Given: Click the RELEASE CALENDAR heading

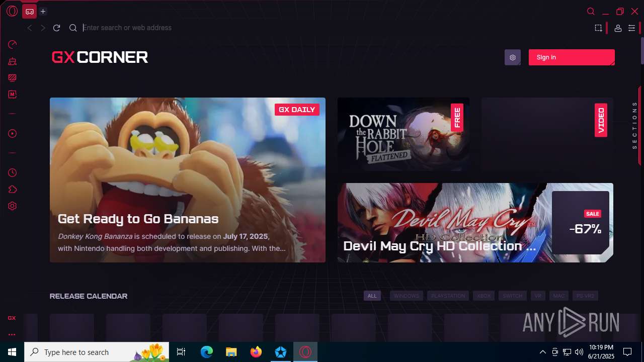Looking at the screenshot, I should pos(89,296).
